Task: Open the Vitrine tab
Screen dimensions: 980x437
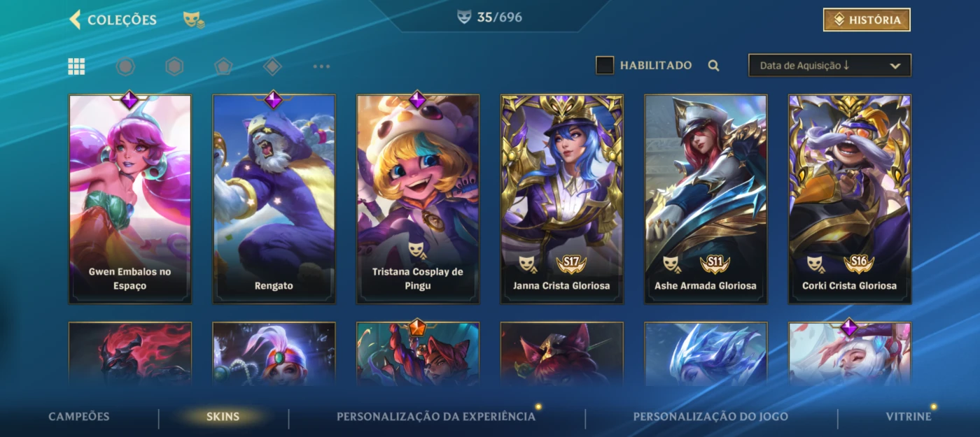Action: tap(909, 417)
